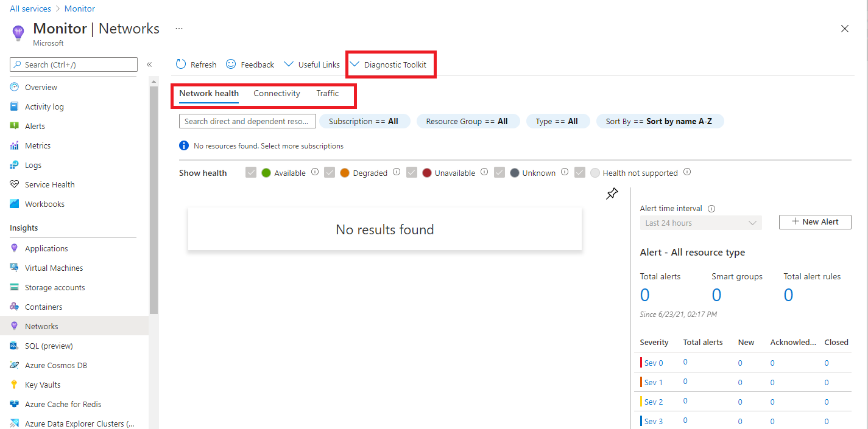Open the Type == All filter

tap(557, 121)
